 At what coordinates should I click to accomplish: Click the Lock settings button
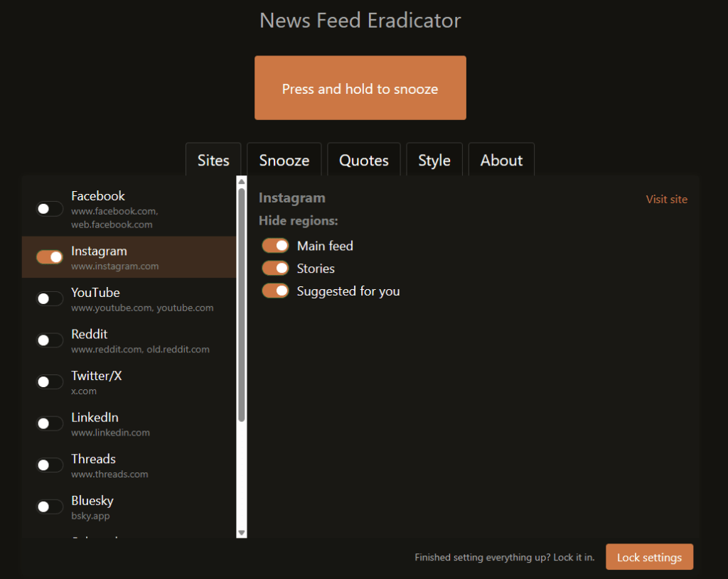[x=649, y=557]
